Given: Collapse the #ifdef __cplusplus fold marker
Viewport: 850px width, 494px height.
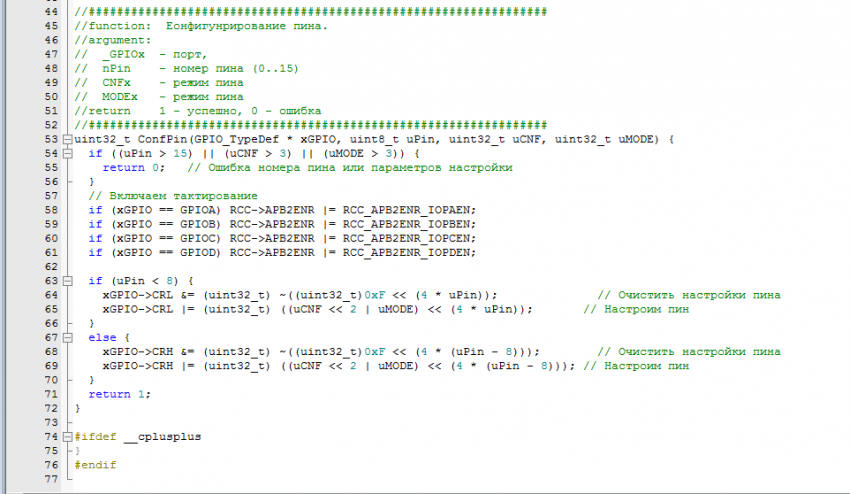Looking at the screenshot, I should tap(67, 437).
